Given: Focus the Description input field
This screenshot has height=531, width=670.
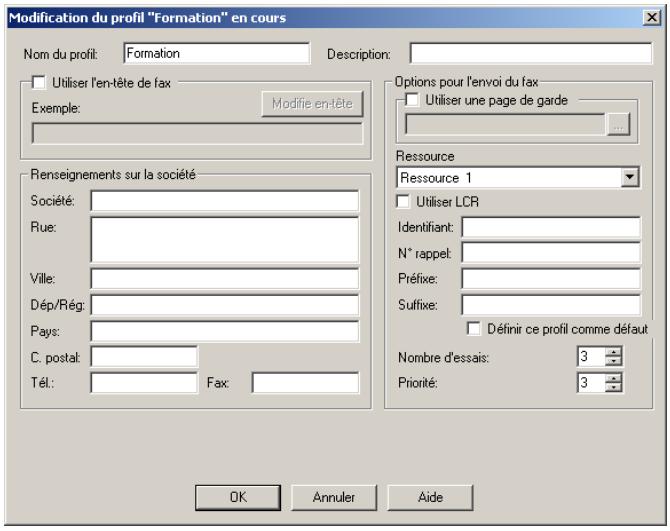Looking at the screenshot, I should [x=529, y=52].
